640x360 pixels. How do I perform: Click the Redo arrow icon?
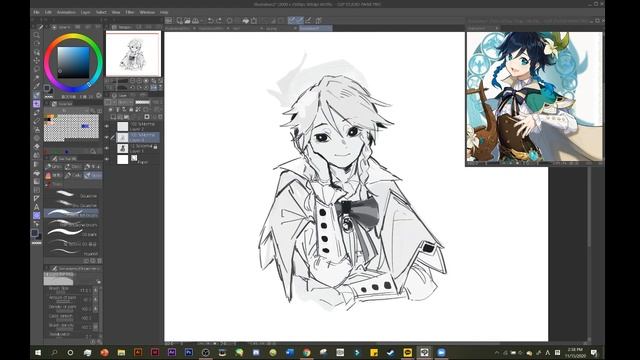click(219, 20)
